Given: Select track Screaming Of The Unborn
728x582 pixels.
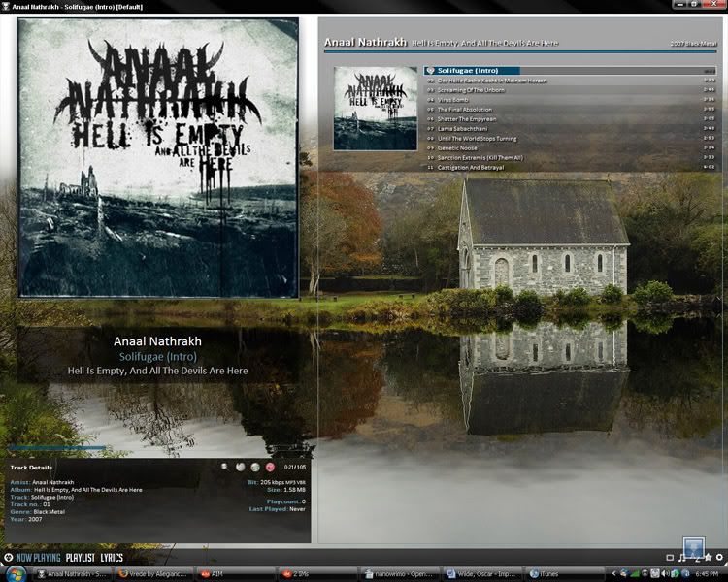Looking at the screenshot, I should point(570,90).
